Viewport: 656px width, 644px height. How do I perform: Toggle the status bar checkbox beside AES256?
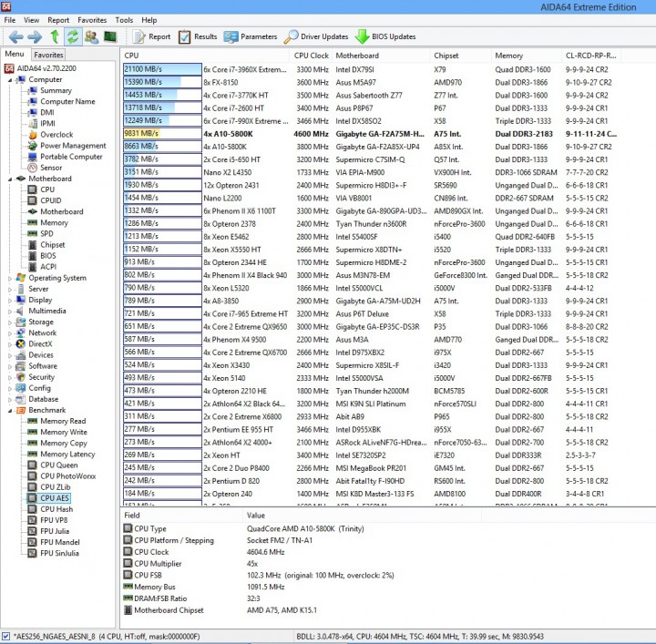pyautogui.click(x=5, y=637)
